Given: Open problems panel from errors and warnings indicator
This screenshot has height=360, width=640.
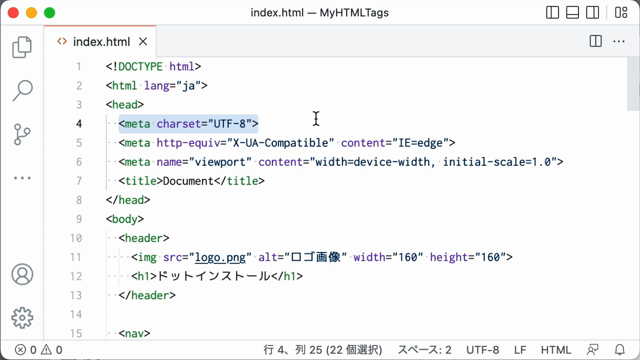Looking at the screenshot, I should coord(39,350).
